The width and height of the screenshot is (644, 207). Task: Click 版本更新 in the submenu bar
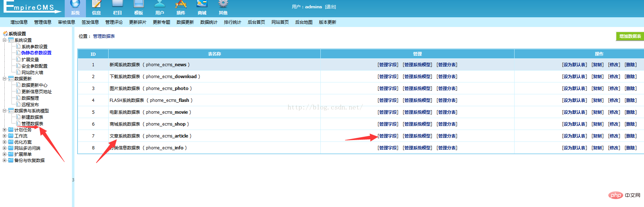click(328, 22)
